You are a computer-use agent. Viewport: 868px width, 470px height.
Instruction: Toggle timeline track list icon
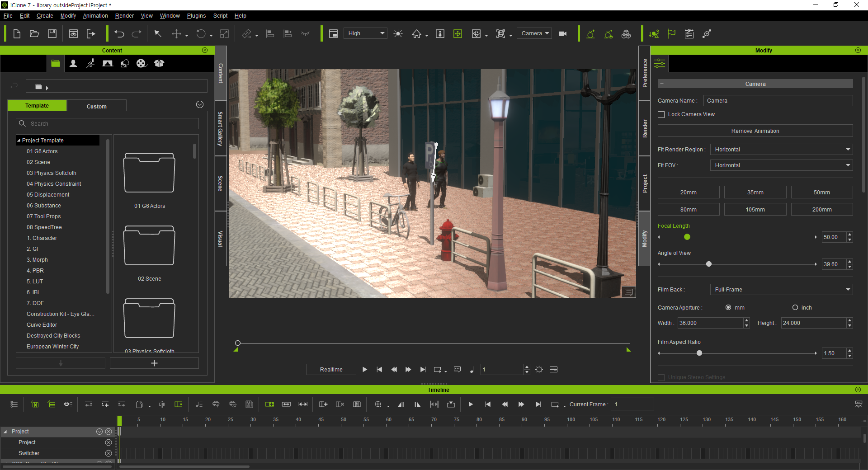[x=14, y=404]
